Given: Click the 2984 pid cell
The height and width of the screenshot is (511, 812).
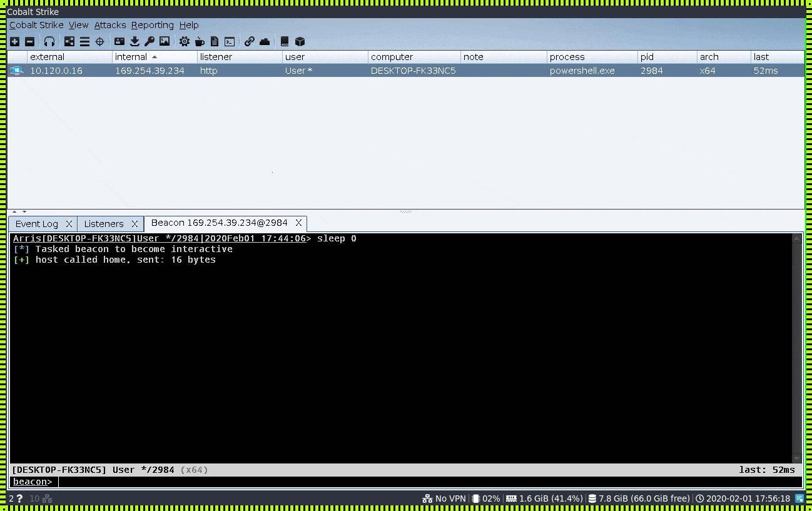Looking at the screenshot, I should point(667,71).
